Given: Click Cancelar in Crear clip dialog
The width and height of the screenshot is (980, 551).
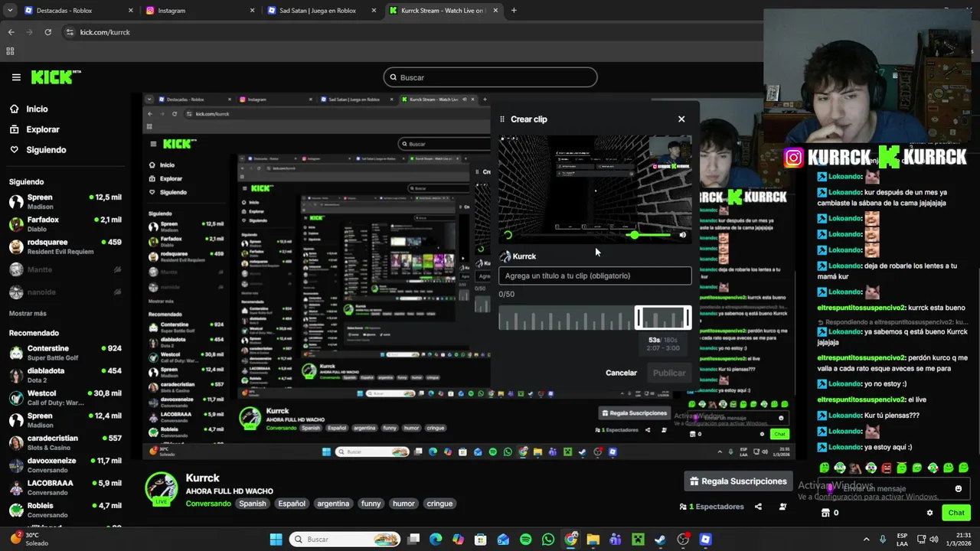Looking at the screenshot, I should (x=621, y=373).
